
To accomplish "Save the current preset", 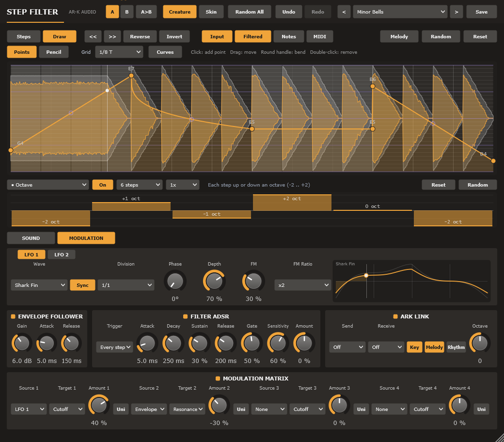I will (482, 12).
